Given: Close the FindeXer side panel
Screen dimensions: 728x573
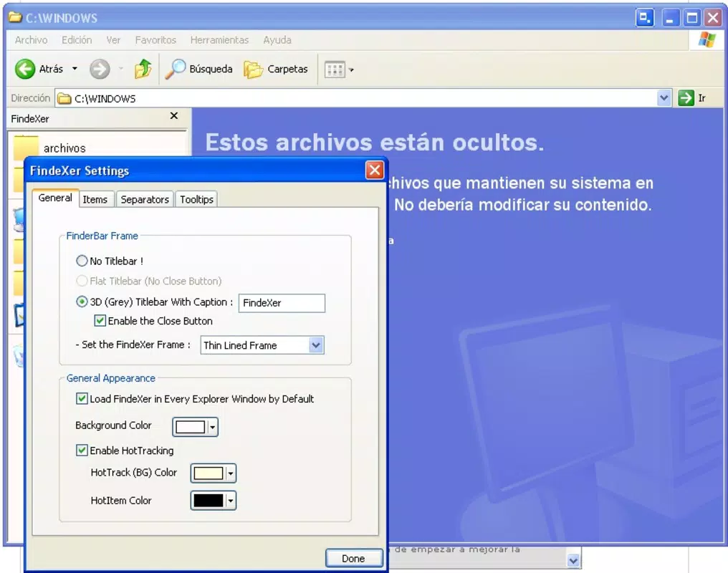Looking at the screenshot, I should (x=174, y=115).
